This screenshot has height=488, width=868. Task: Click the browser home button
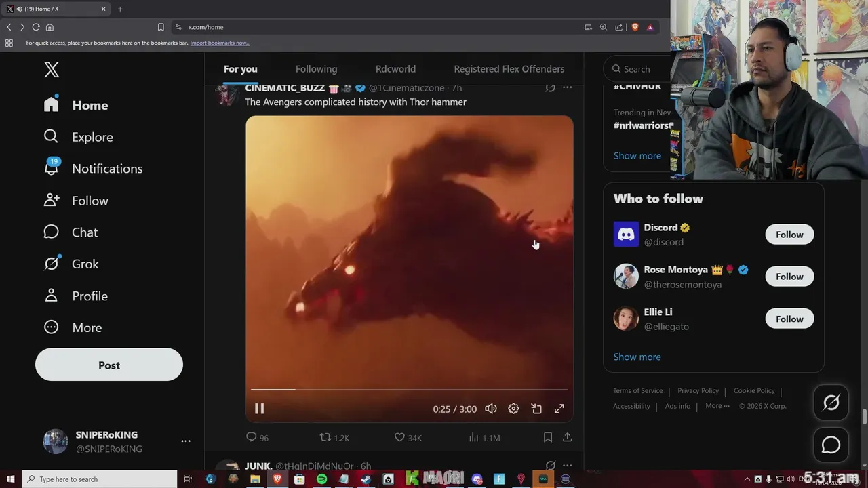click(50, 27)
